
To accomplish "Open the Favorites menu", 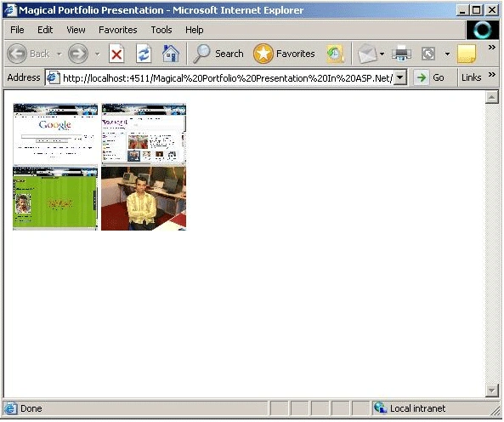I will tap(117, 30).
